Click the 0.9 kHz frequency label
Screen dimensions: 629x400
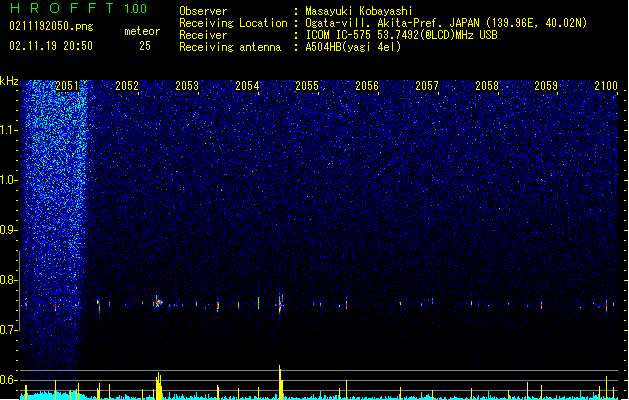[9, 230]
